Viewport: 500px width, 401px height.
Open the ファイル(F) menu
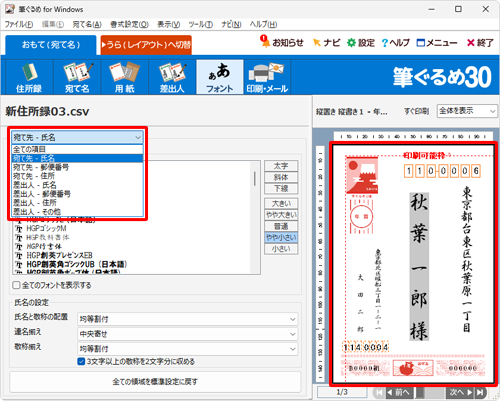coord(19,24)
